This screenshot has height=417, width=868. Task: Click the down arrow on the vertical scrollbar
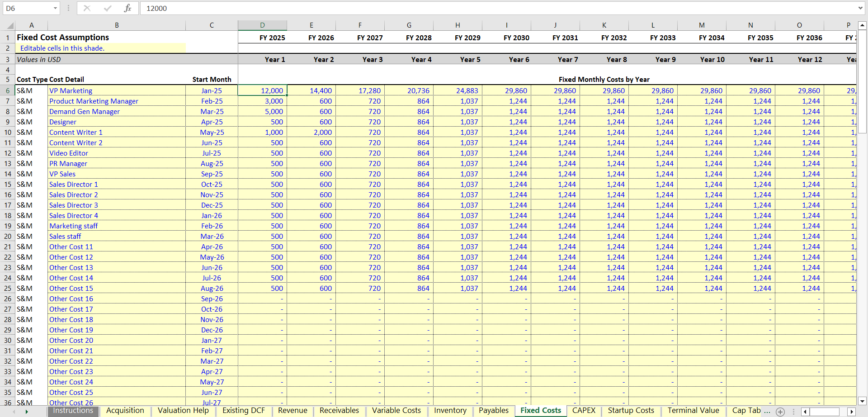[x=863, y=400]
